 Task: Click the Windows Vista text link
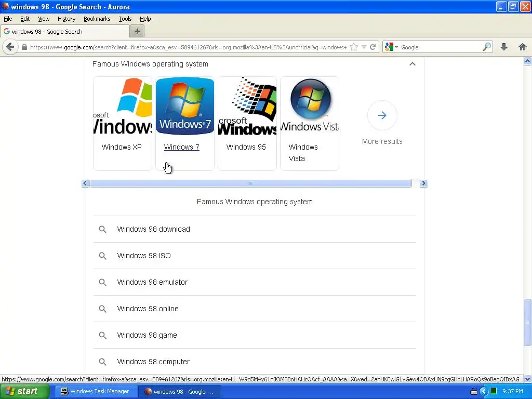click(303, 153)
